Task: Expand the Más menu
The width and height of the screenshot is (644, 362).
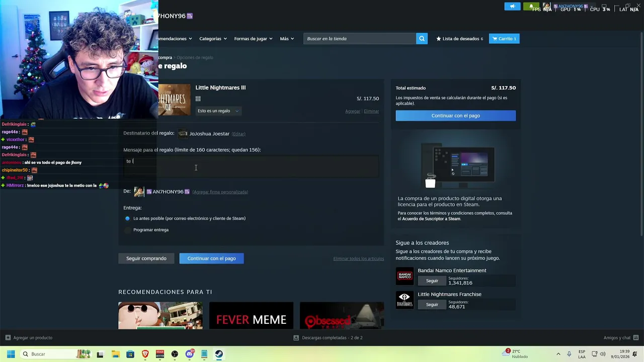Action: coord(287,39)
